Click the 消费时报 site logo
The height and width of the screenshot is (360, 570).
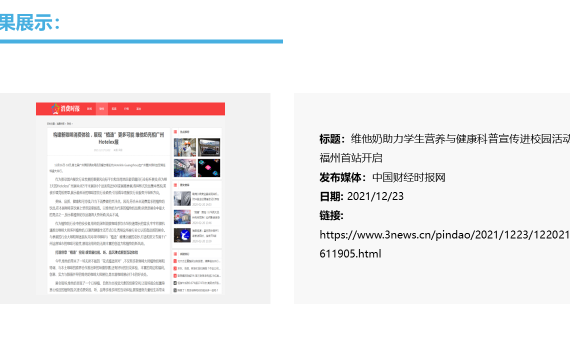pyautogui.click(x=65, y=108)
